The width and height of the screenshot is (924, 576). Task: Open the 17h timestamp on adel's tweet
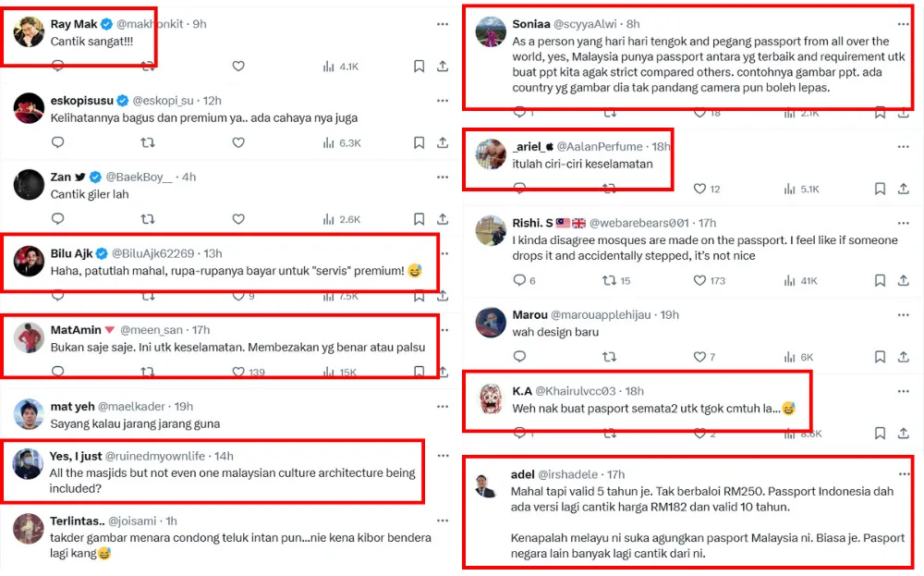click(x=614, y=474)
